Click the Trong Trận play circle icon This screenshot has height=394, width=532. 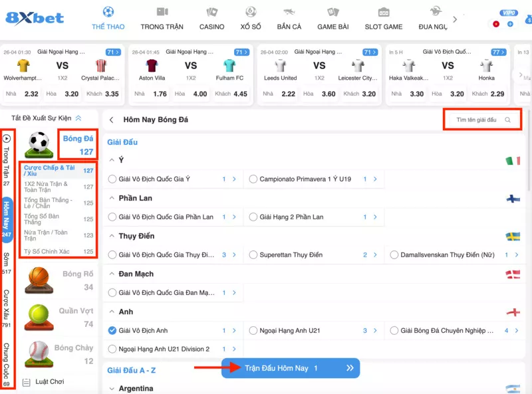(x=7, y=138)
